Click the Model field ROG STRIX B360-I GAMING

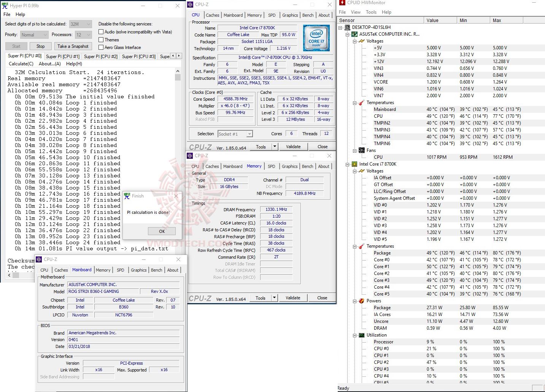[103, 291]
